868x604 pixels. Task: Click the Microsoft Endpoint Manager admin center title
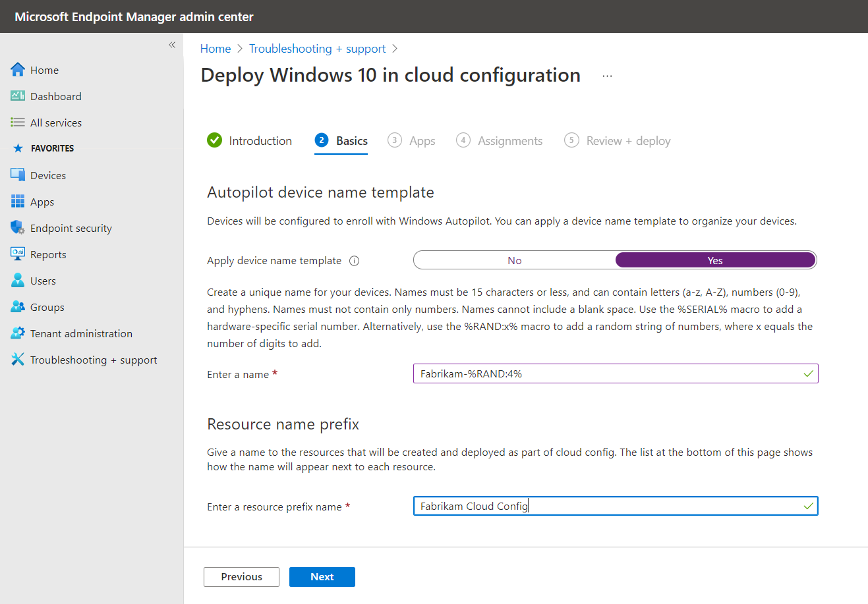pos(134,16)
